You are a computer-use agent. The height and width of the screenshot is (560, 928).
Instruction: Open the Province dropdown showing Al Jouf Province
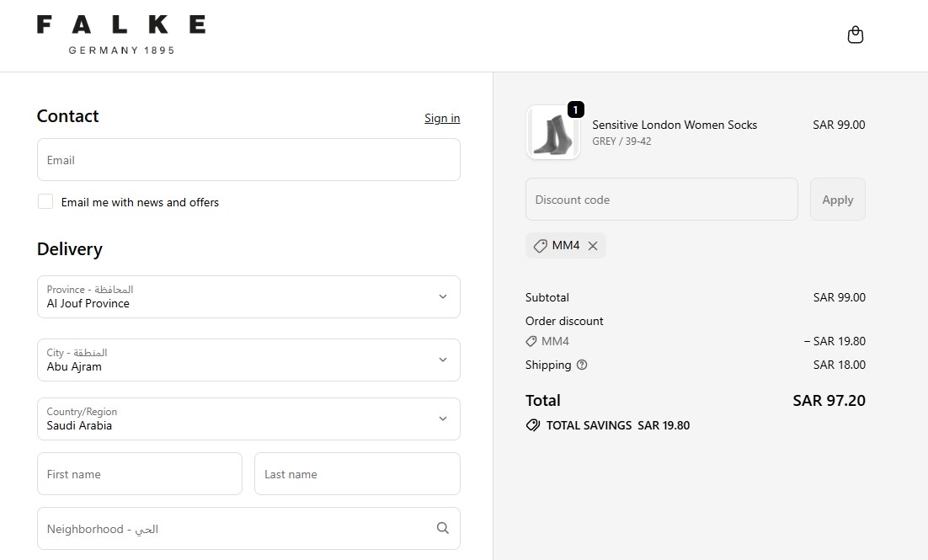click(248, 296)
